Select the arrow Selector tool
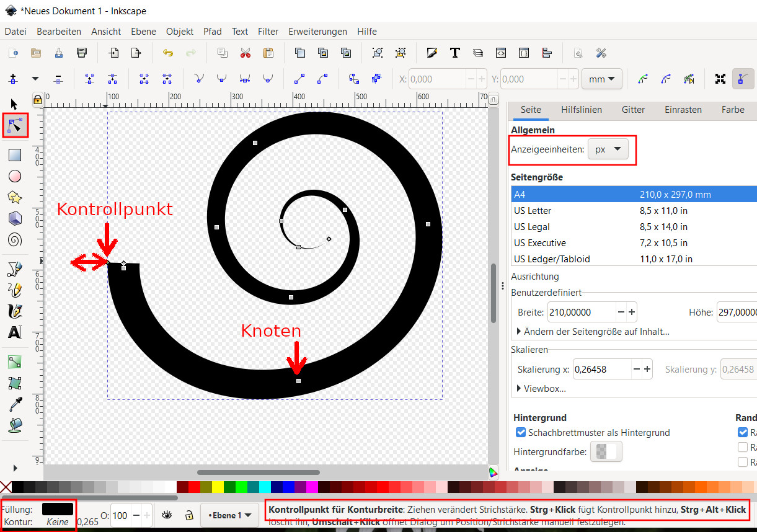 [15, 104]
